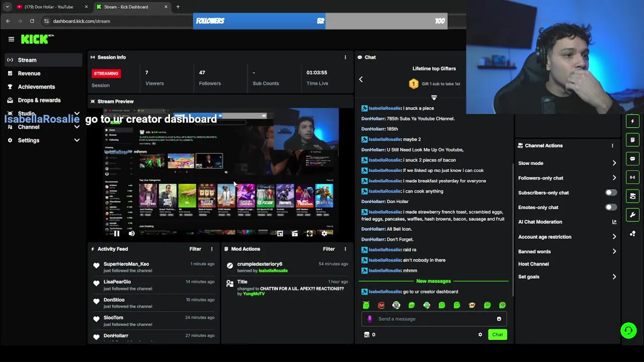Pause the stream preview
Viewport: 644px width, 362px height.
tap(117, 233)
